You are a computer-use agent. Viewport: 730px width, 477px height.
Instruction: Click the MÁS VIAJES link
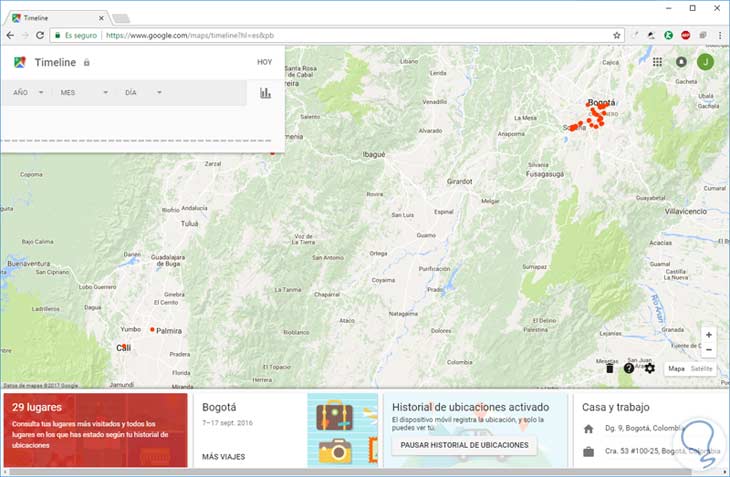[223, 457]
